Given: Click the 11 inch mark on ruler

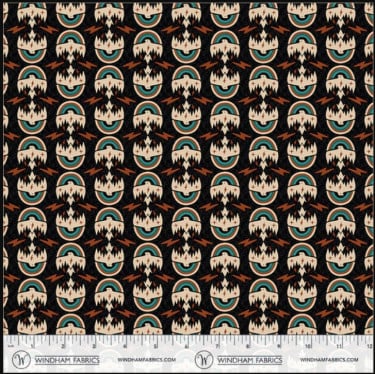Looking at the screenshot, I should pyautogui.click(x=339, y=346).
